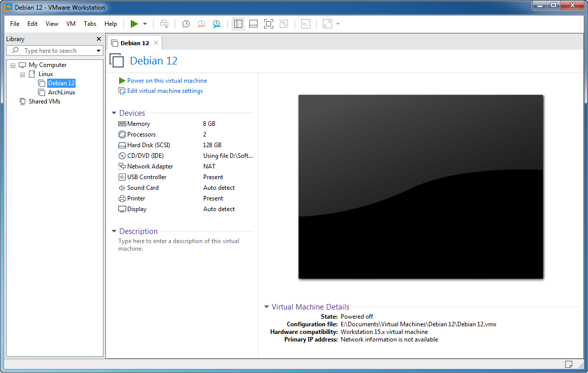Open the power options dropdown arrow
The height and width of the screenshot is (373, 588).
click(x=145, y=24)
